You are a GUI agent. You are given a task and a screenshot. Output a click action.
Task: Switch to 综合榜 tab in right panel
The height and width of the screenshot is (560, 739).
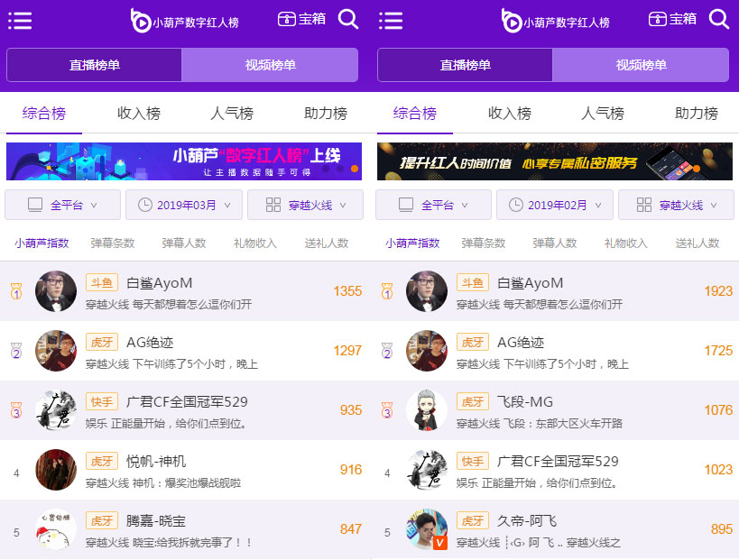click(x=415, y=113)
